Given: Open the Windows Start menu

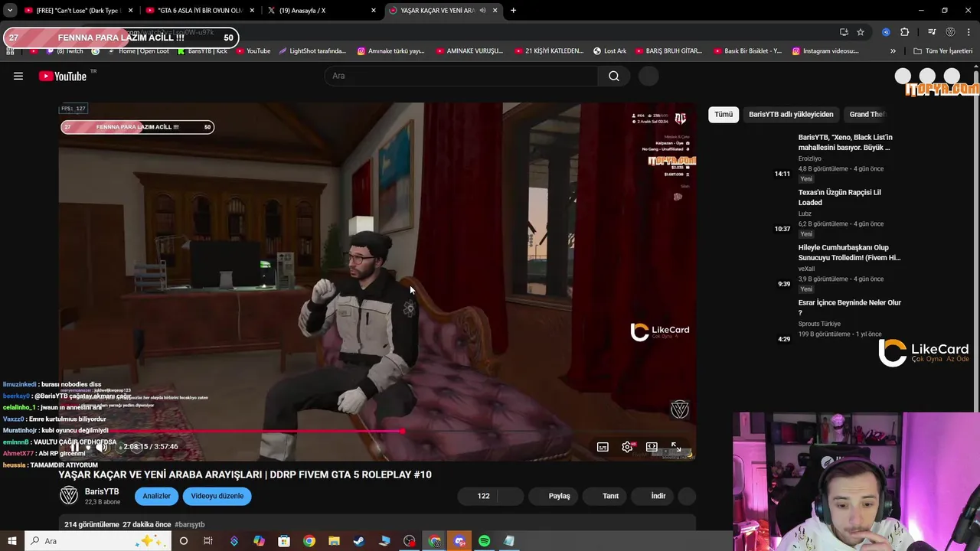Looking at the screenshot, I should (x=11, y=541).
